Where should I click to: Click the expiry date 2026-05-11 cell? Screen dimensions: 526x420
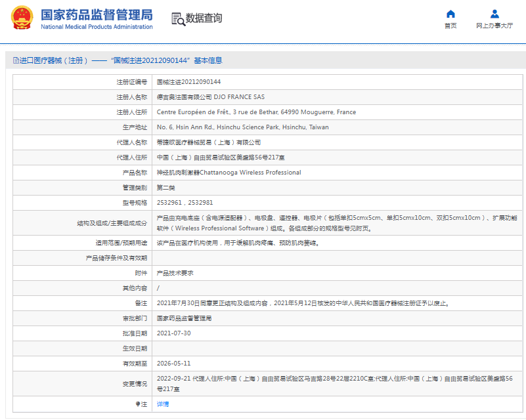click(173, 363)
